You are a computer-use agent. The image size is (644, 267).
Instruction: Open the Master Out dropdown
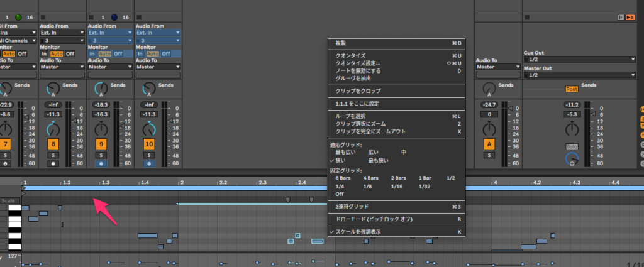[x=579, y=75]
